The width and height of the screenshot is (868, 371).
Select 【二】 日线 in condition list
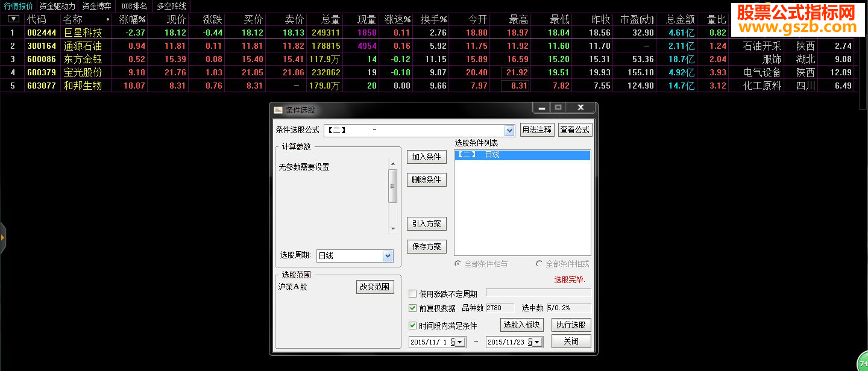(x=522, y=155)
